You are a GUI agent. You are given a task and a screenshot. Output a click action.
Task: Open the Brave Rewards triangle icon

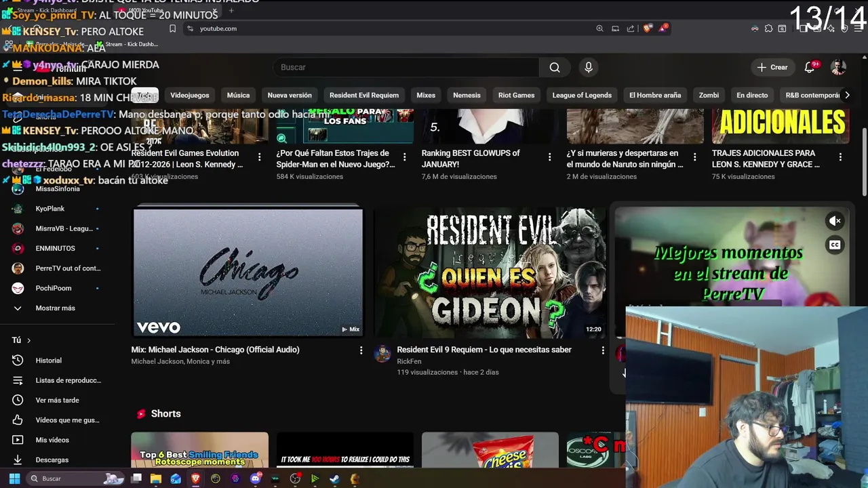[663, 28]
